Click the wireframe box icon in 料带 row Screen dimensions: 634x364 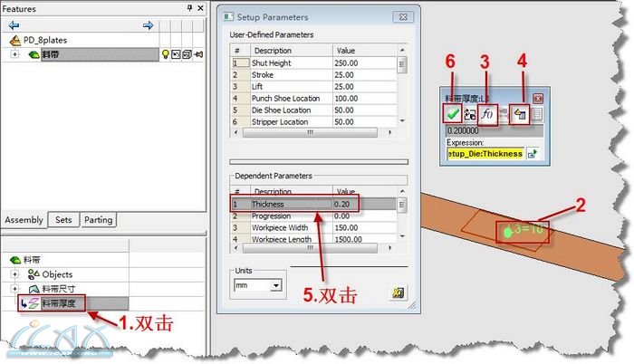pyautogui.click(x=187, y=54)
